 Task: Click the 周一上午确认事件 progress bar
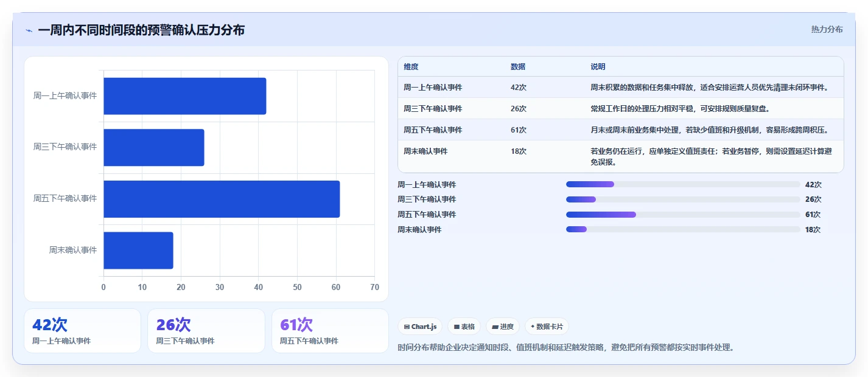pyautogui.click(x=683, y=184)
